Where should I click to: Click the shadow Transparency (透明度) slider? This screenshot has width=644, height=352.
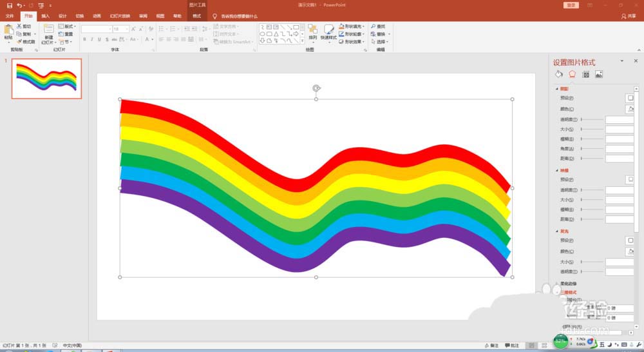(x=592, y=119)
